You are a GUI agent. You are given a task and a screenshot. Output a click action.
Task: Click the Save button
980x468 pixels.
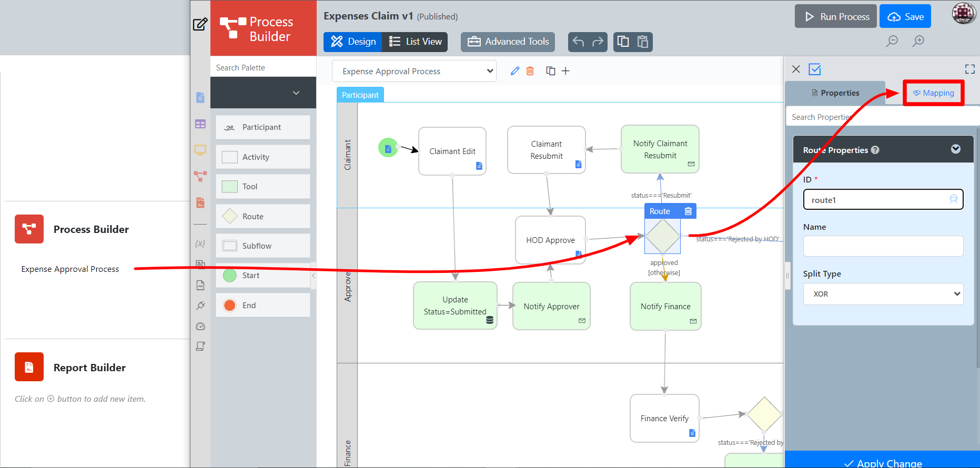pos(905,16)
